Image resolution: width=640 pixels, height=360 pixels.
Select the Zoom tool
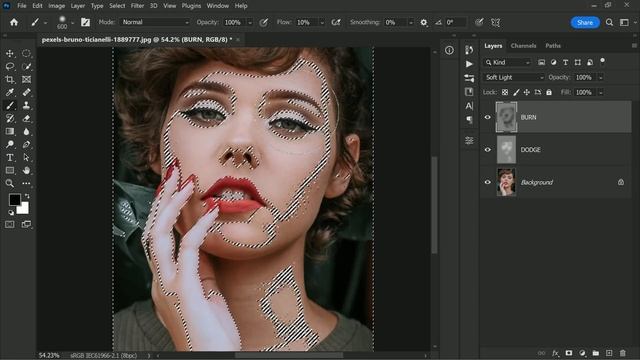[x=10, y=183]
